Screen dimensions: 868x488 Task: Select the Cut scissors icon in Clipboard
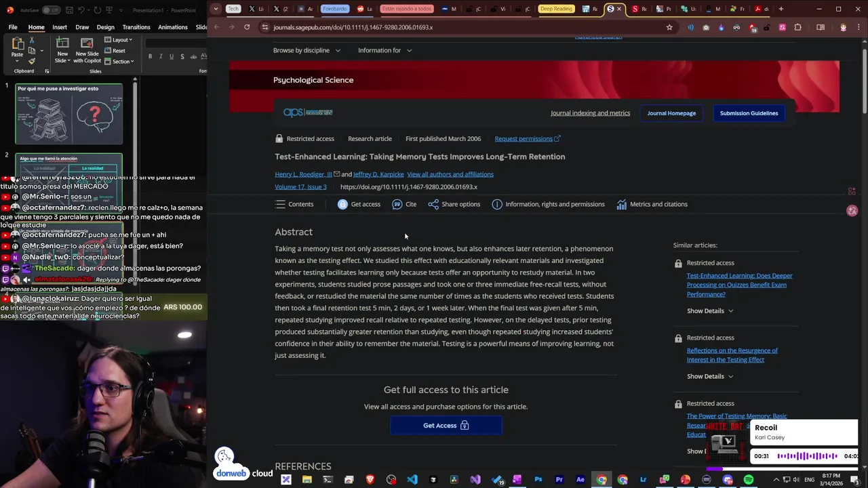(31, 41)
